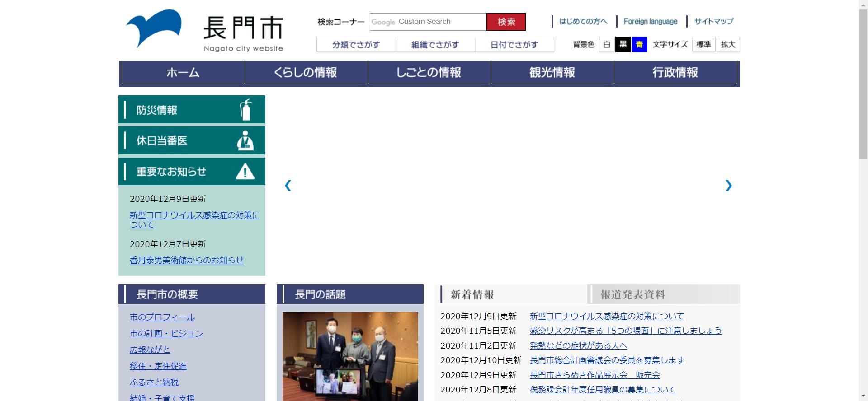Select white background color 白
The image size is (868, 401).
coord(607,45)
